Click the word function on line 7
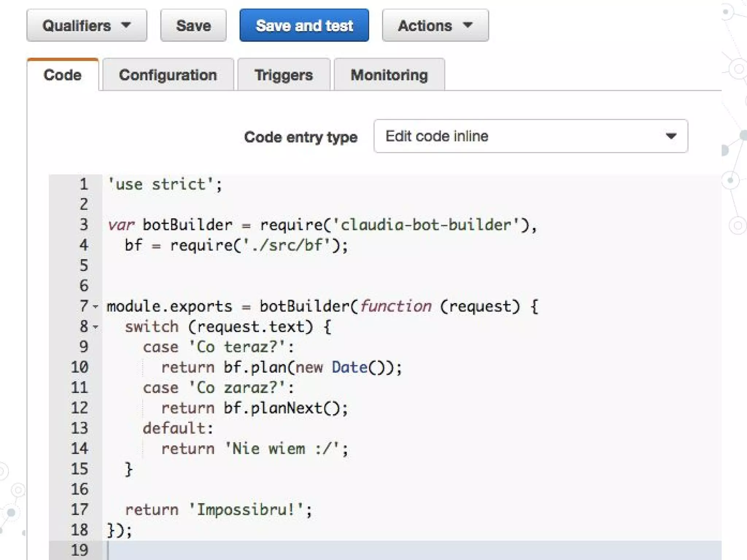Screen dimensions: 747x560 coord(396,306)
